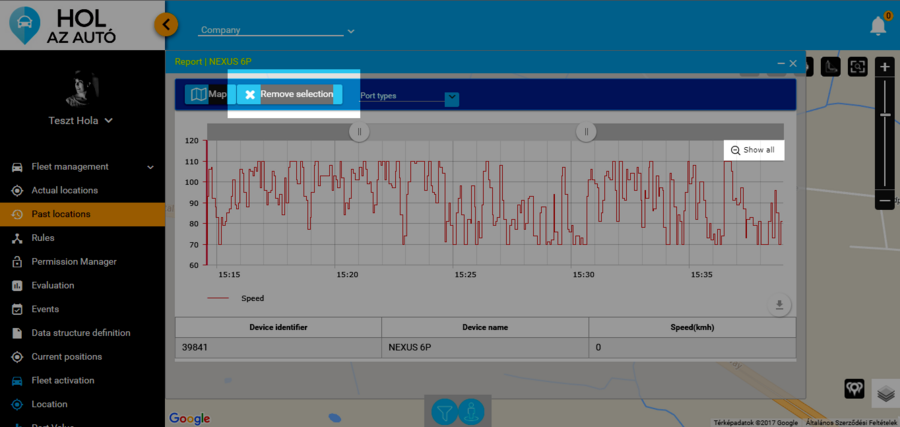Click the filter funnel icon

[445, 411]
